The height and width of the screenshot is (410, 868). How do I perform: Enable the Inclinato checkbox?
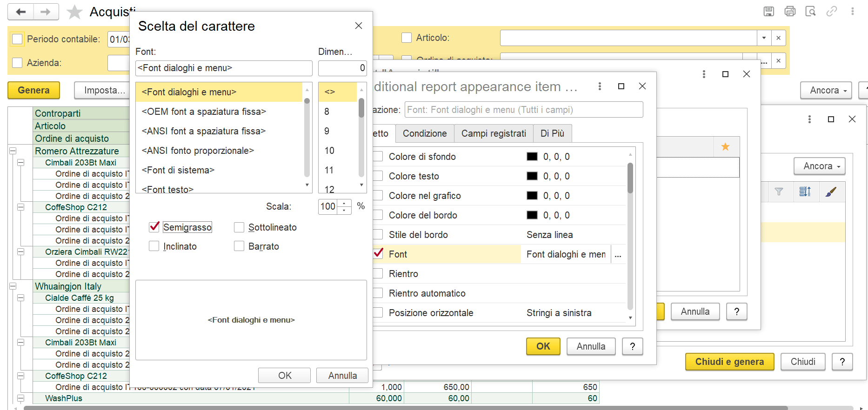click(154, 246)
